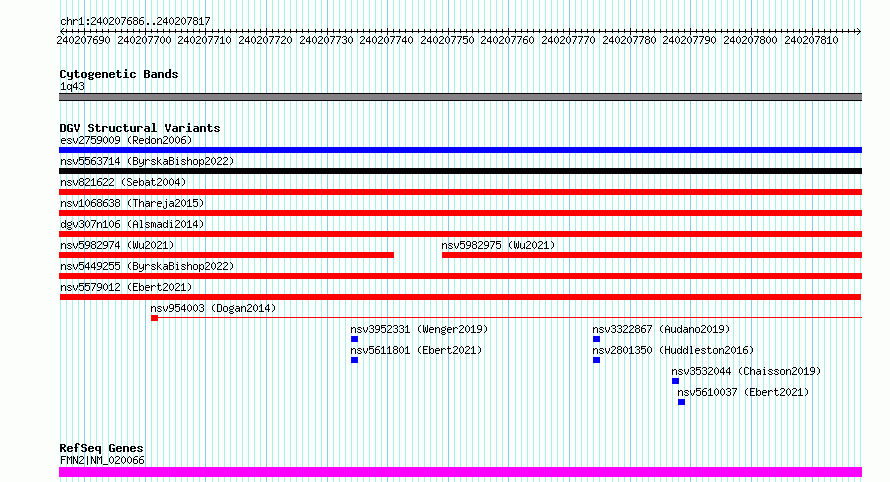Image resolution: width=890 pixels, height=482 pixels.
Task: Click ruler position 240207750
Action: point(447,40)
